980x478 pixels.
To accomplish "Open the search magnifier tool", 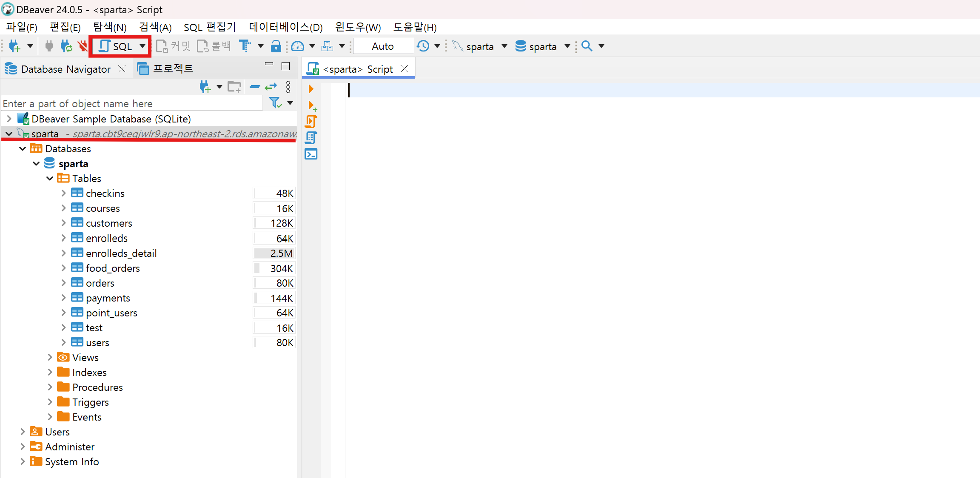I will point(587,46).
